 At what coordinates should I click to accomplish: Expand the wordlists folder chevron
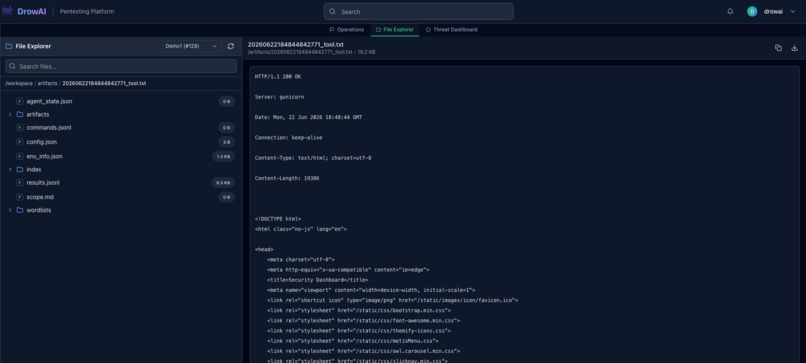coord(10,210)
